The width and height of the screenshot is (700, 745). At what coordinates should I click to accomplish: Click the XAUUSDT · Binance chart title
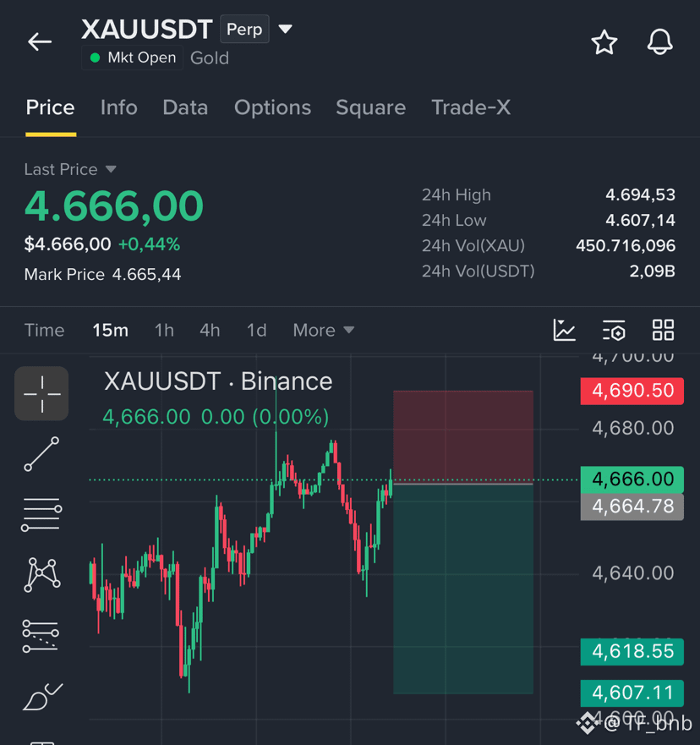(x=218, y=381)
